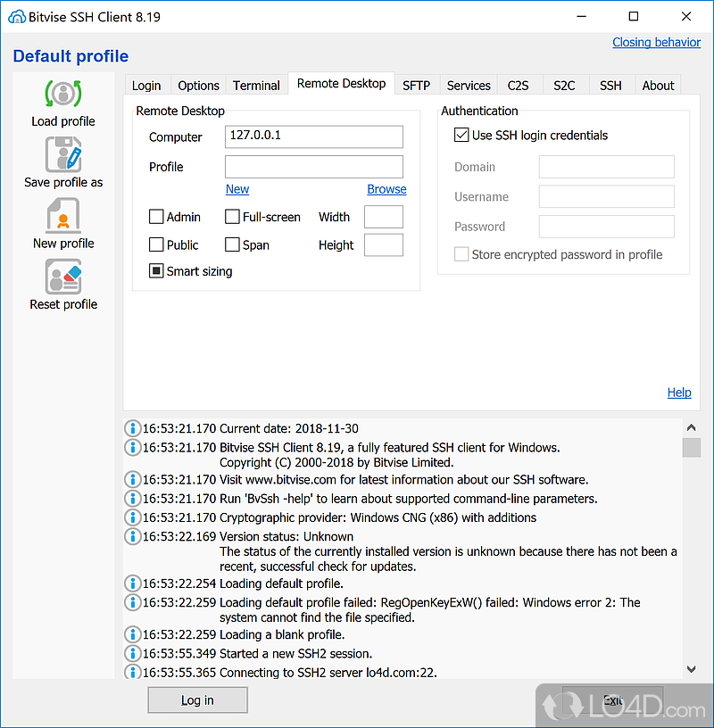Image resolution: width=714 pixels, height=728 pixels.
Task: Enable the Admin checkbox
Action: 156,217
